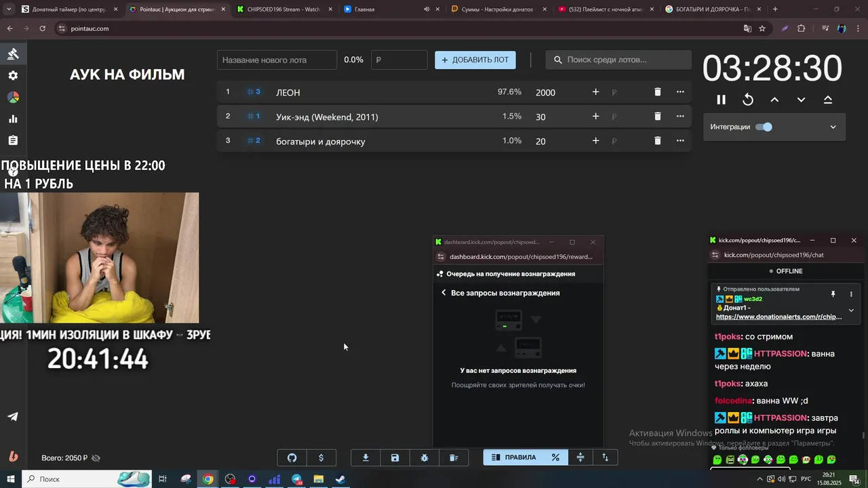868x488 pixels.
Task: Reload the pointauc.com page
Action: (42, 28)
